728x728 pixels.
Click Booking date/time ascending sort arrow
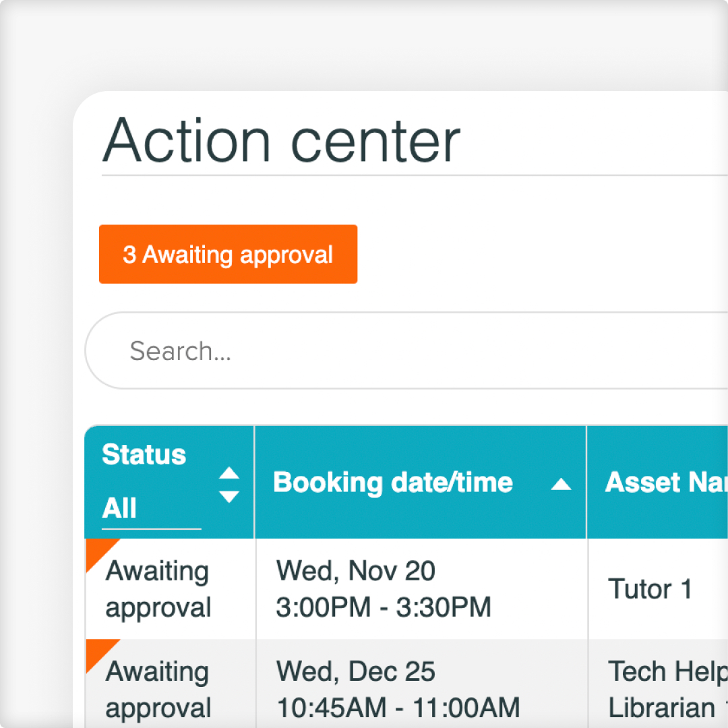click(x=561, y=483)
